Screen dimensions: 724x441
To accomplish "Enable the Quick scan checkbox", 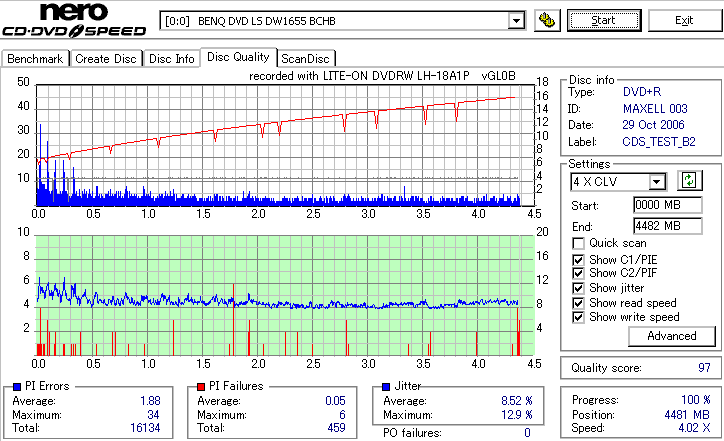I will click(x=578, y=243).
